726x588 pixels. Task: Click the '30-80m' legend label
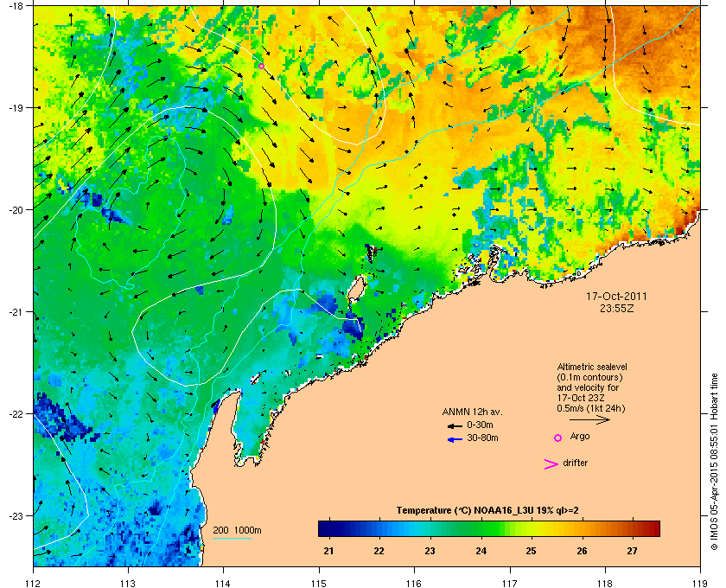(x=482, y=438)
